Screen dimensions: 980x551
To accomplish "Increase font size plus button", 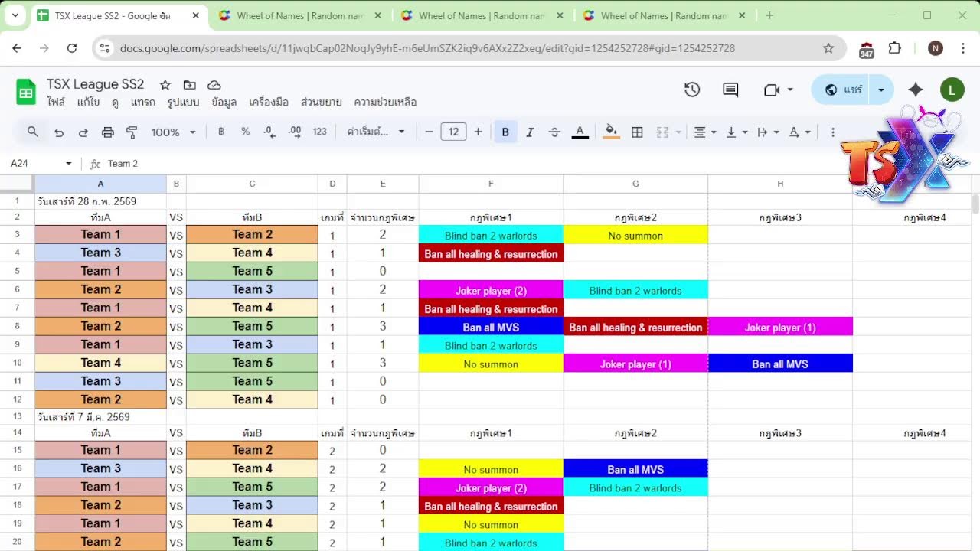I will pos(478,132).
